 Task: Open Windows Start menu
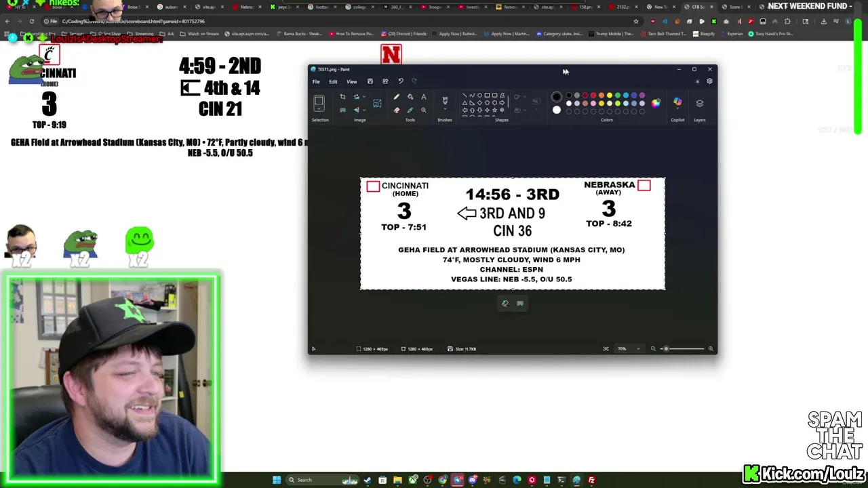(277, 480)
